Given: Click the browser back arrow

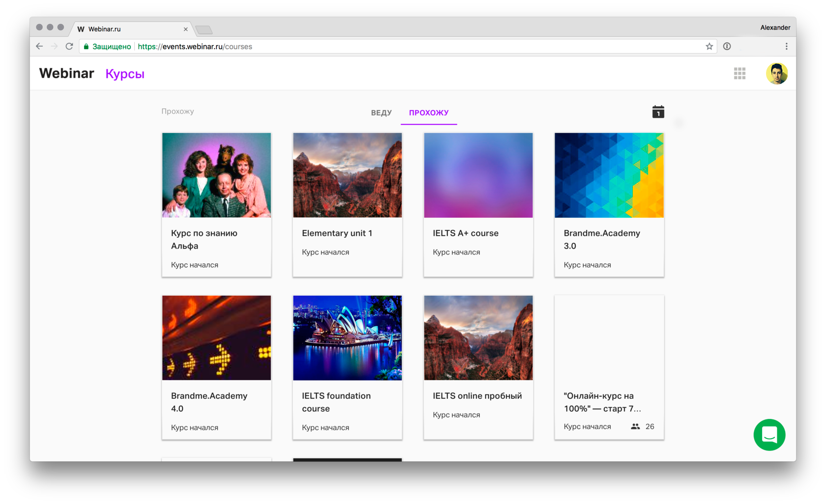Looking at the screenshot, I should click(x=39, y=46).
